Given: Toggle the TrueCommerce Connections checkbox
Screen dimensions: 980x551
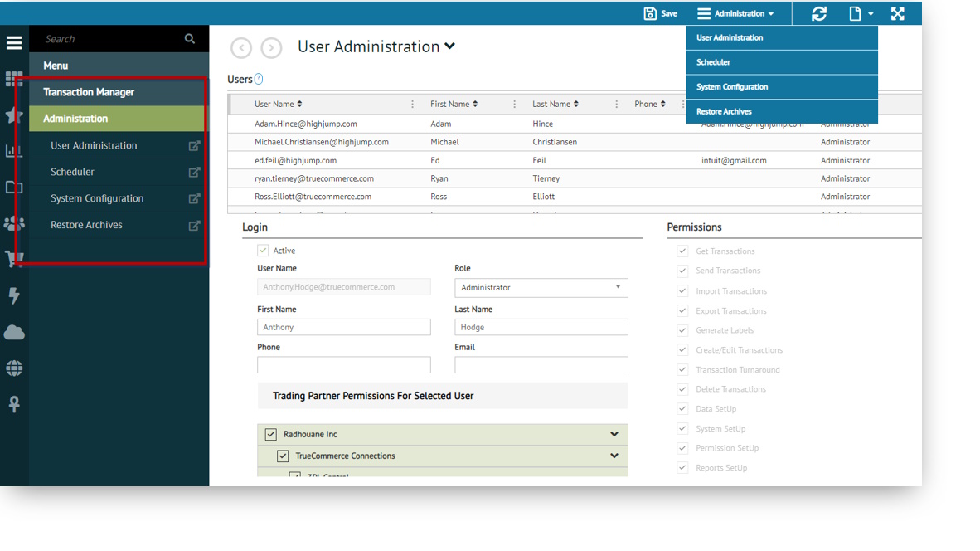Looking at the screenshot, I should pos(283,456).
